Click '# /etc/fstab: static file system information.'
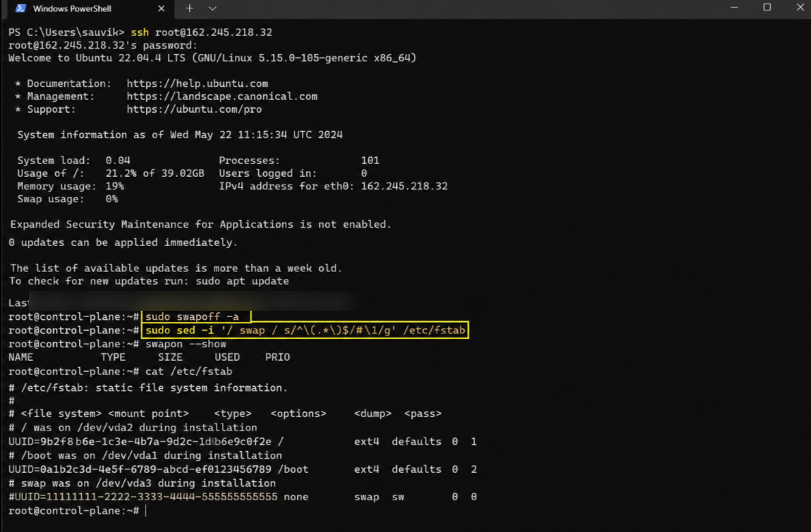811x532 pixels. tap(148, 388)
